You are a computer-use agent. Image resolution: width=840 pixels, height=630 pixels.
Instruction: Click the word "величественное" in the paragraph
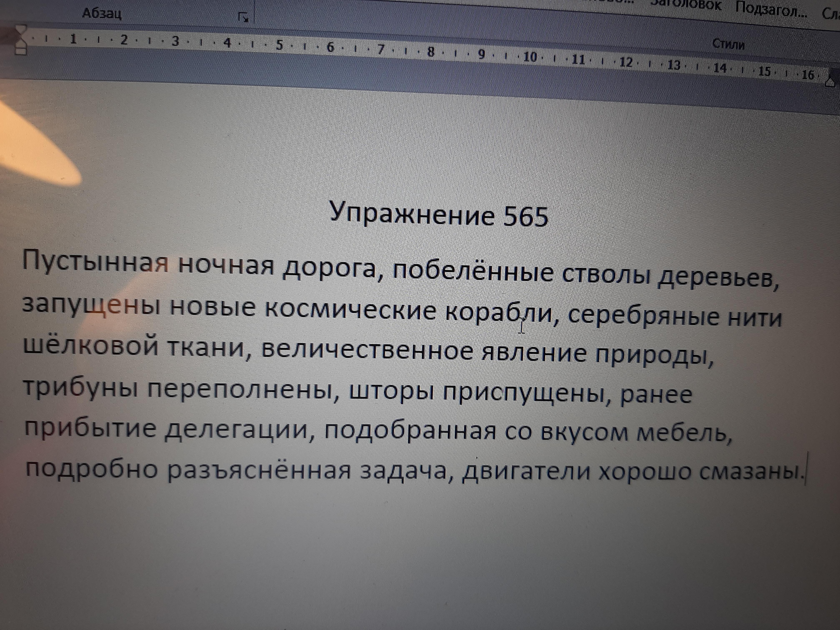(x=367, y=351)
